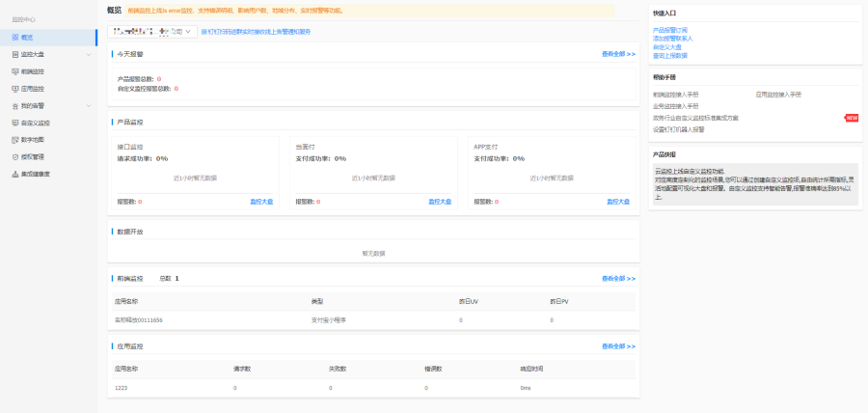Click the 集成健康度 icon in sidebar
The image size is (868, 413).
15,174
